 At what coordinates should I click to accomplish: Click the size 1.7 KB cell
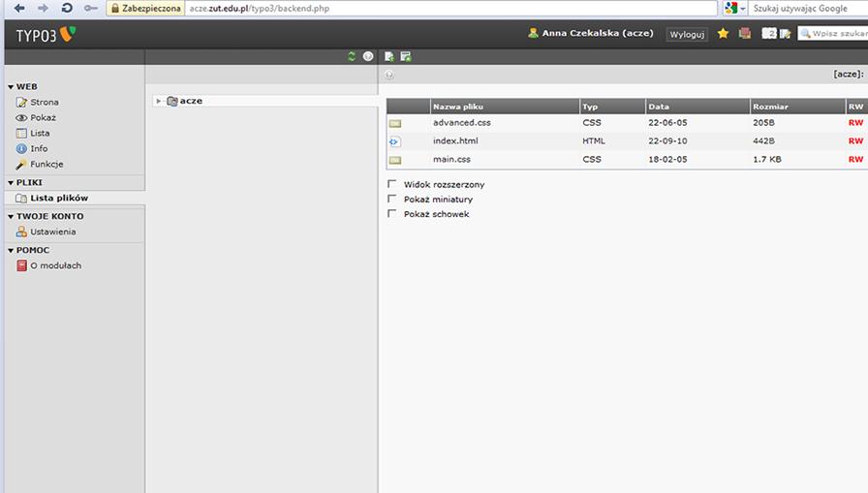[766, 159]
